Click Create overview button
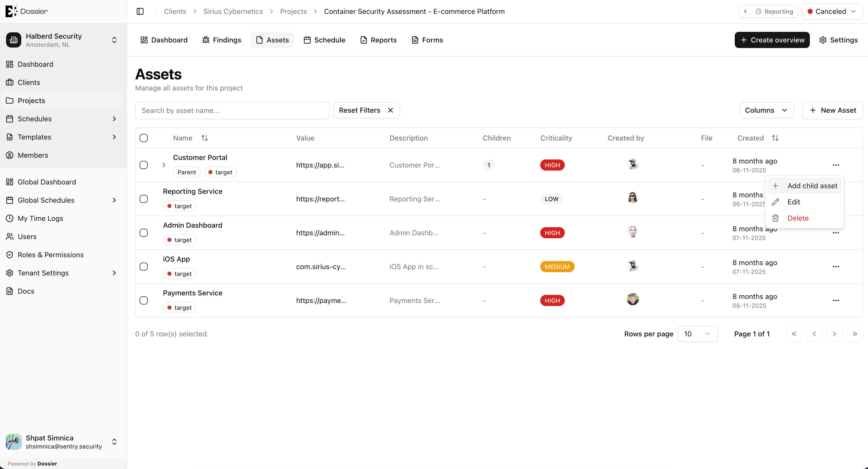Viewport: 868px width, 469px height. (x=772, y=40)
